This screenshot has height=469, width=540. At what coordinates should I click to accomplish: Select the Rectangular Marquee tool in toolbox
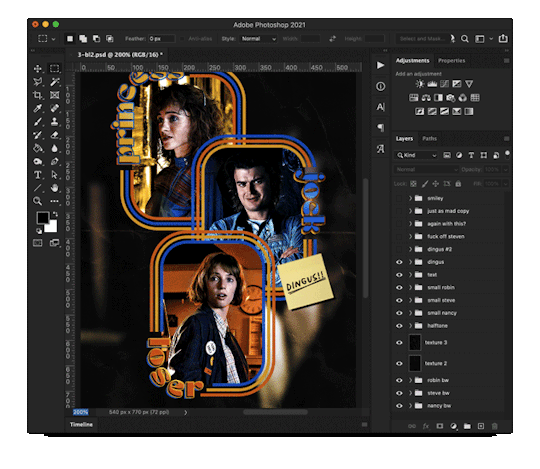click(54, 68)
